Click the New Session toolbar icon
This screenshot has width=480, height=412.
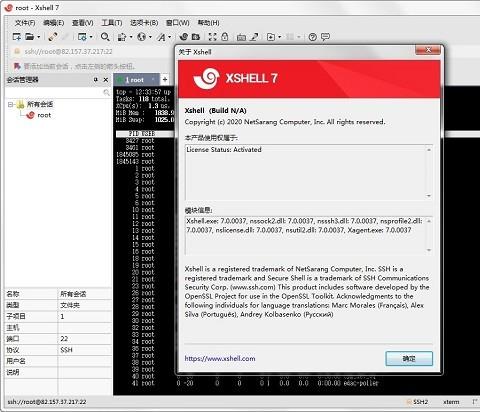click(x=16, y=37)
